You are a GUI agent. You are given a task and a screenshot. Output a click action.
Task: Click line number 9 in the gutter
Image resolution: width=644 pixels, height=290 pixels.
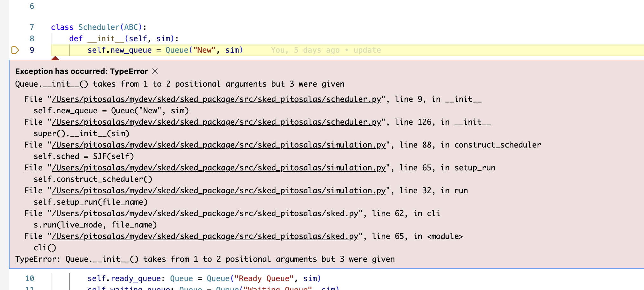[x=32, y=50]
